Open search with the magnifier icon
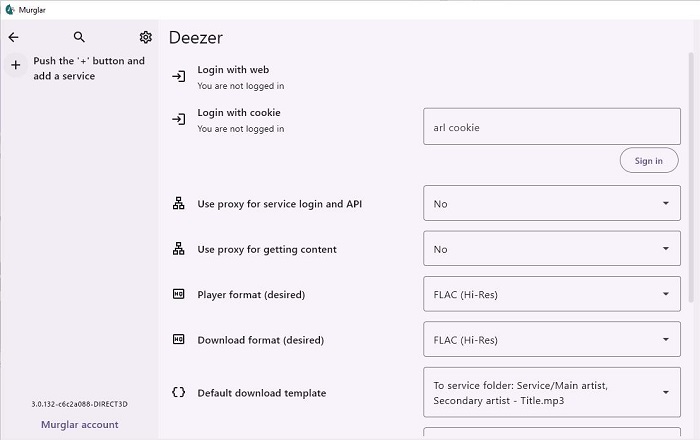This screenshot has height=440, width=700. [79, 37]
